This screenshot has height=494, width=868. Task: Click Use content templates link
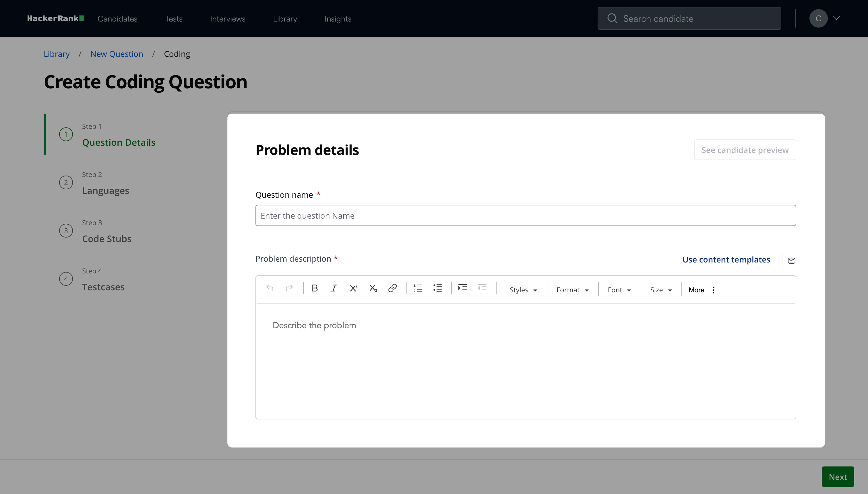click(726, 260)
